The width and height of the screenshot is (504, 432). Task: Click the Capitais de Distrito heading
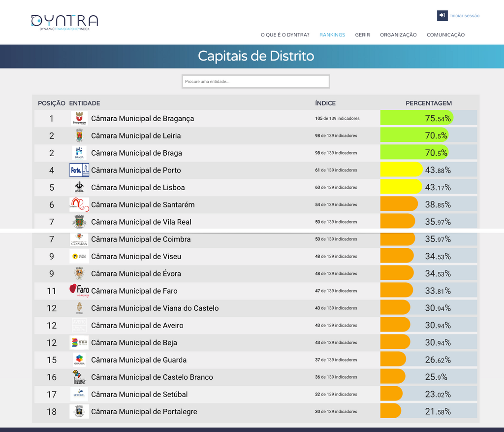click(x=256, y=56)
